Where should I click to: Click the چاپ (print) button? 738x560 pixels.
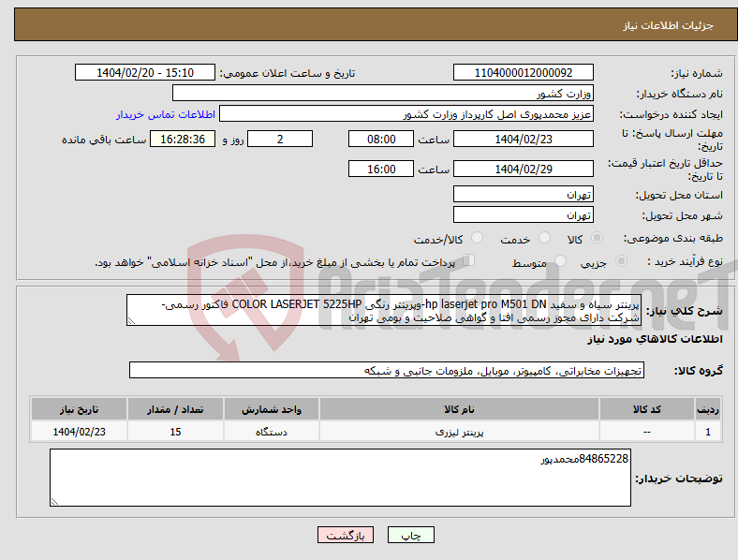410,535
